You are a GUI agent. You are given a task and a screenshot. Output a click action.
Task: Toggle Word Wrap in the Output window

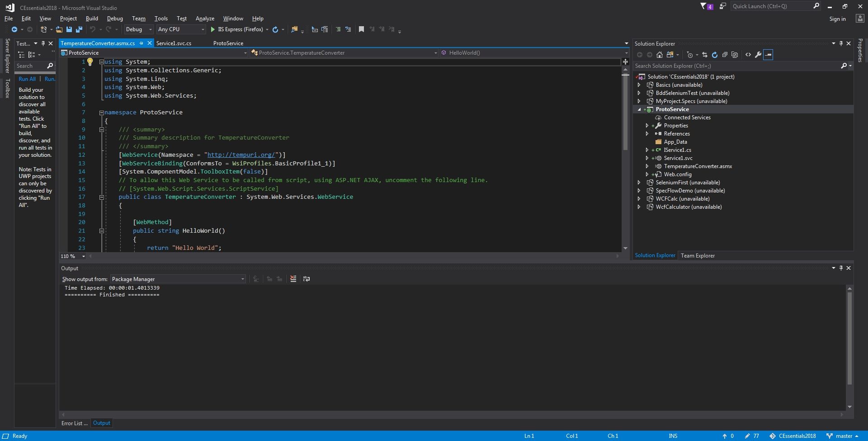pos(307,279)
